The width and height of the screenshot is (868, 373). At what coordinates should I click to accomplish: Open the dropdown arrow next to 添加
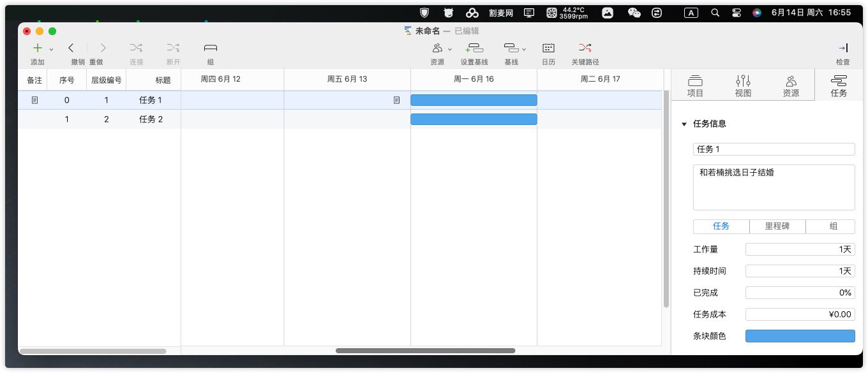click(52, 49)
